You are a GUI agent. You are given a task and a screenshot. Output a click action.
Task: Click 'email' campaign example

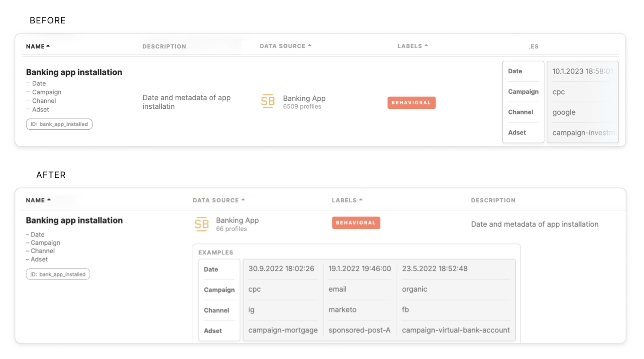coord(337,289)
